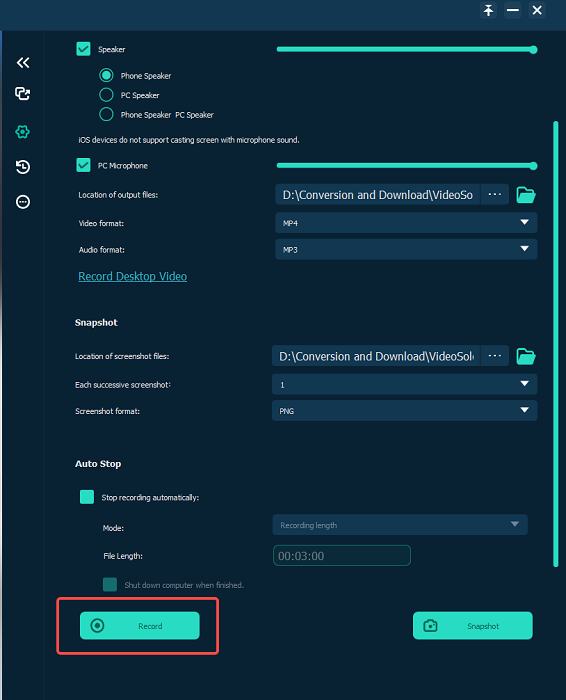This screenshot has height=700, width=566.
Task: Click the File Length time field
Action: click(341, 555)
